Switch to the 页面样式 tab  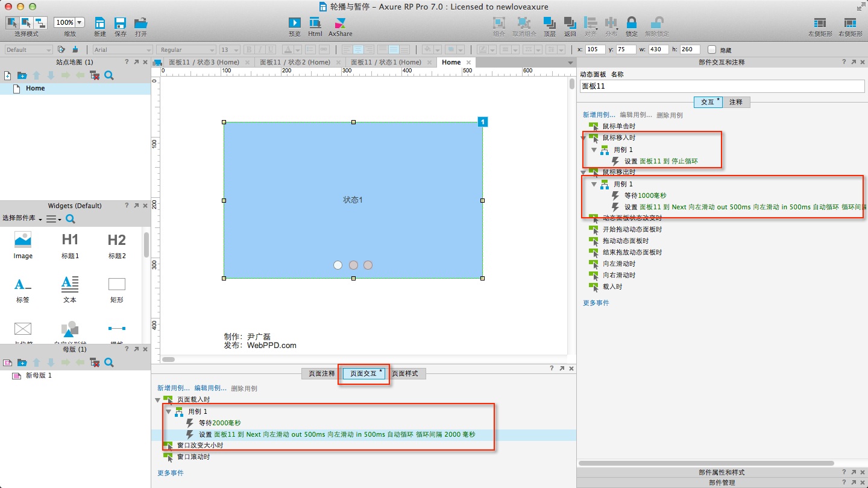408,373
